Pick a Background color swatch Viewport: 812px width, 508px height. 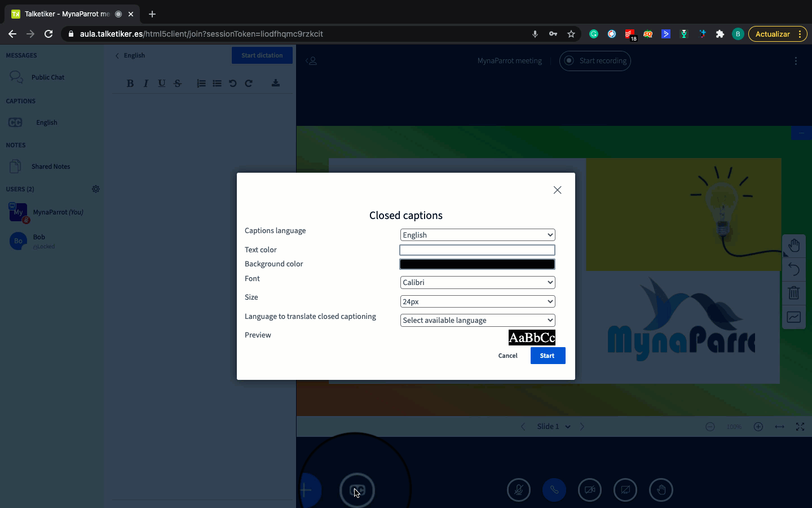coord(478,264)
